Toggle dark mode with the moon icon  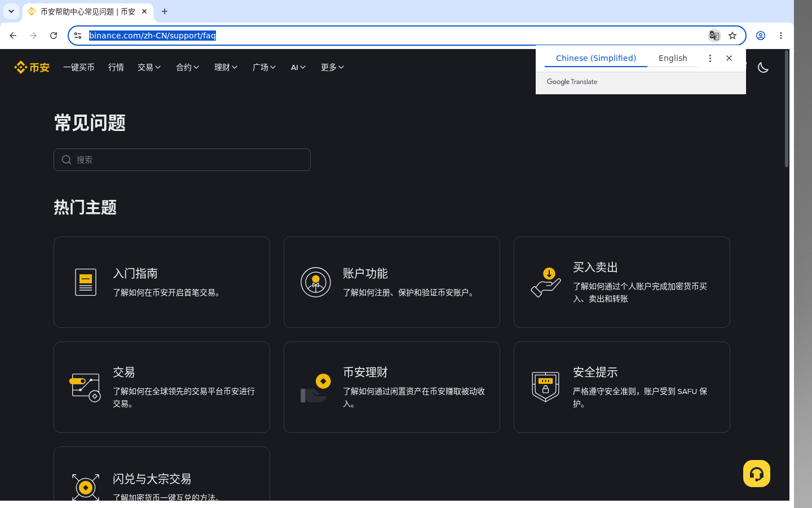763,67
